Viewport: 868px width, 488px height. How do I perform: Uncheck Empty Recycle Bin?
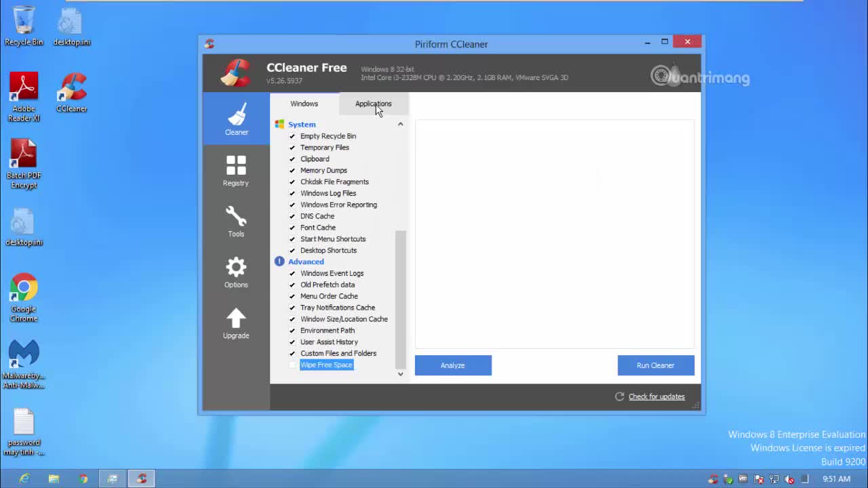[292, 136]
